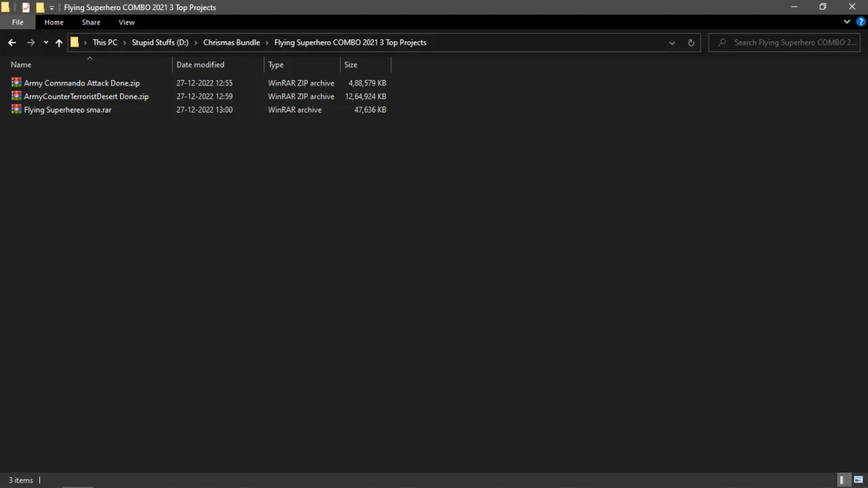Click the title bar folder system icon
Screen dimensions: 868x488
[x=5, y=7]
